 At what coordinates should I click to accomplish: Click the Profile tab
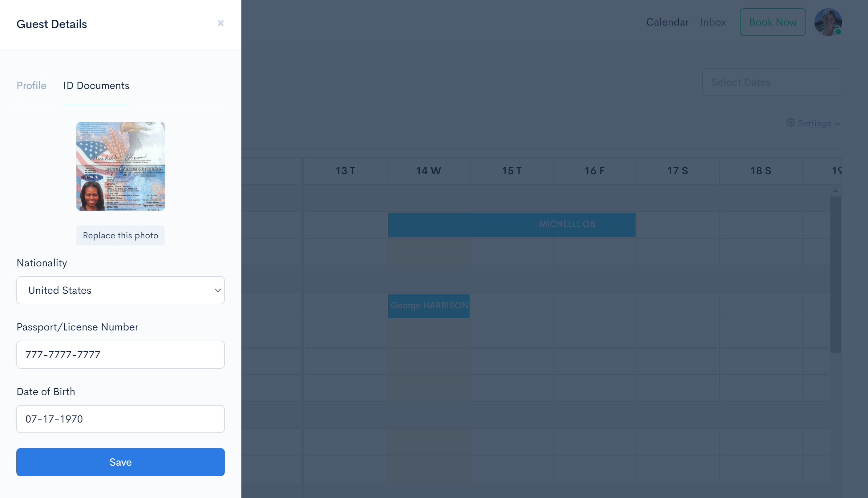coord(32,85)
